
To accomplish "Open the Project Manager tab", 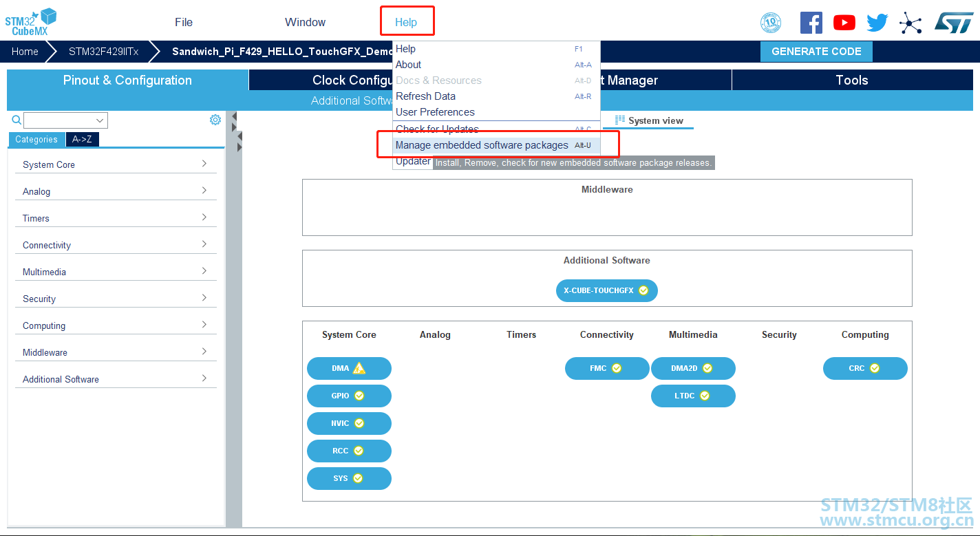I will (665, 80).
